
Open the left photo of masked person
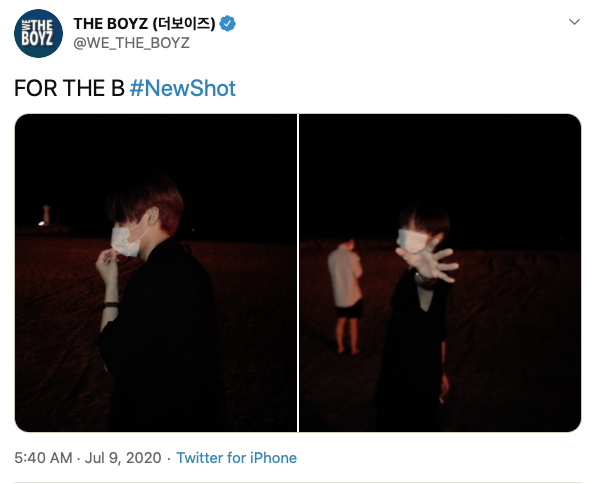pos(156,273)
